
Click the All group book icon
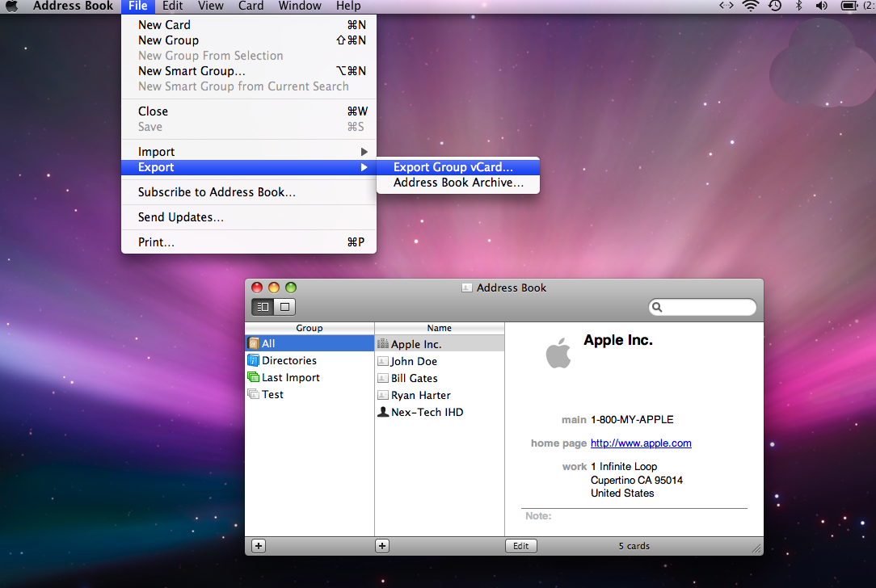pos(253,342)
